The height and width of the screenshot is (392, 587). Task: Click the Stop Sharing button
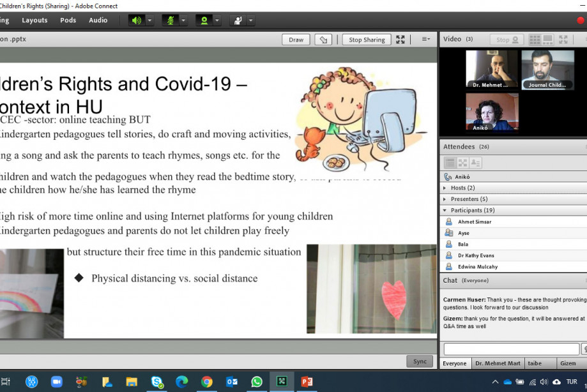[366, 39]
